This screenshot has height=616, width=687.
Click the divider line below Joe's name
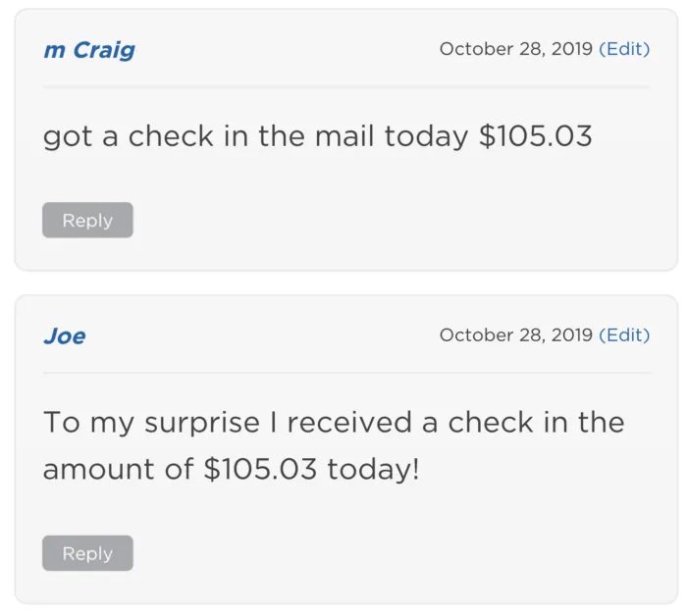point(345,373)
